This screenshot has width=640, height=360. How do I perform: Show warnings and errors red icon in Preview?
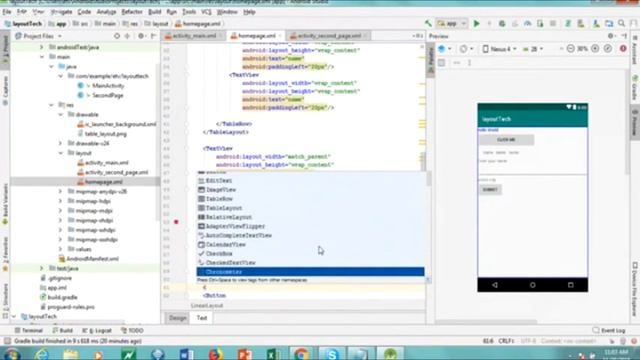[x=623, y=49]
